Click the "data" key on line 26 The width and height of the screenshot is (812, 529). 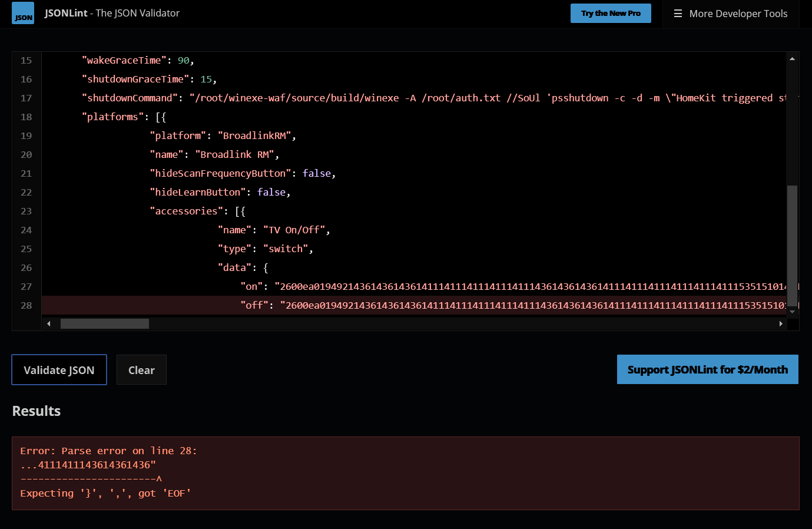[235, 267]
